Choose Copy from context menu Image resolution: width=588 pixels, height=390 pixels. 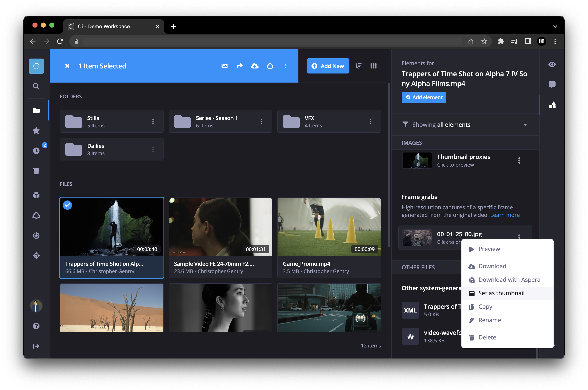point(507,307)
